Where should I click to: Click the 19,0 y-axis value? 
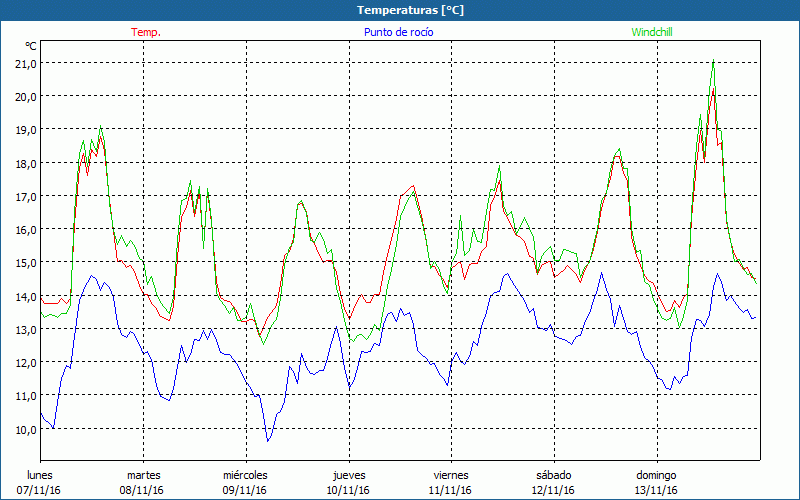pos(23,130)
